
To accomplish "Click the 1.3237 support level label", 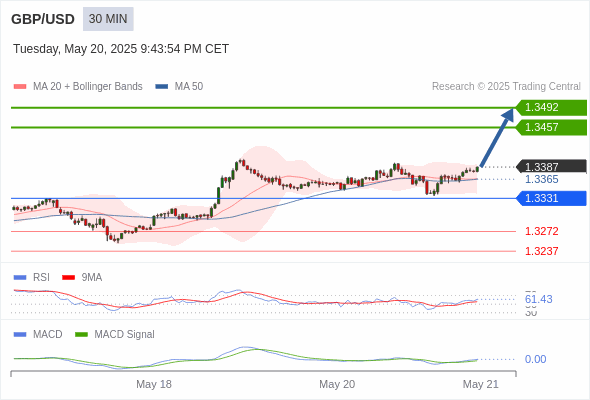I will (541, 251).
